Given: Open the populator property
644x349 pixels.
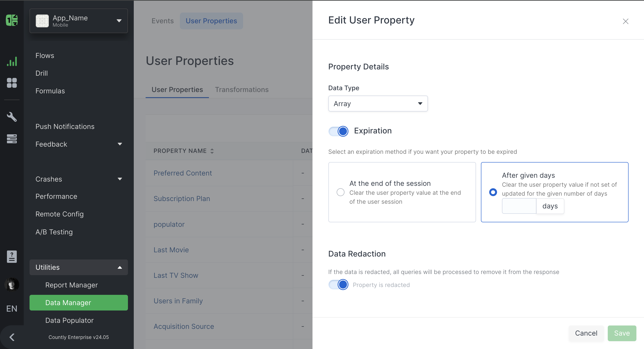Looking at the screenshot, I should pyautogui.click(x=169, y=224).
